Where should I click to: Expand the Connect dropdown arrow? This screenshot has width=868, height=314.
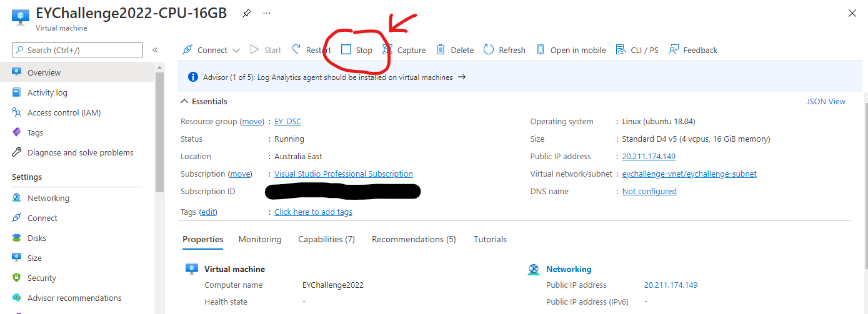[x=236, y=50]
